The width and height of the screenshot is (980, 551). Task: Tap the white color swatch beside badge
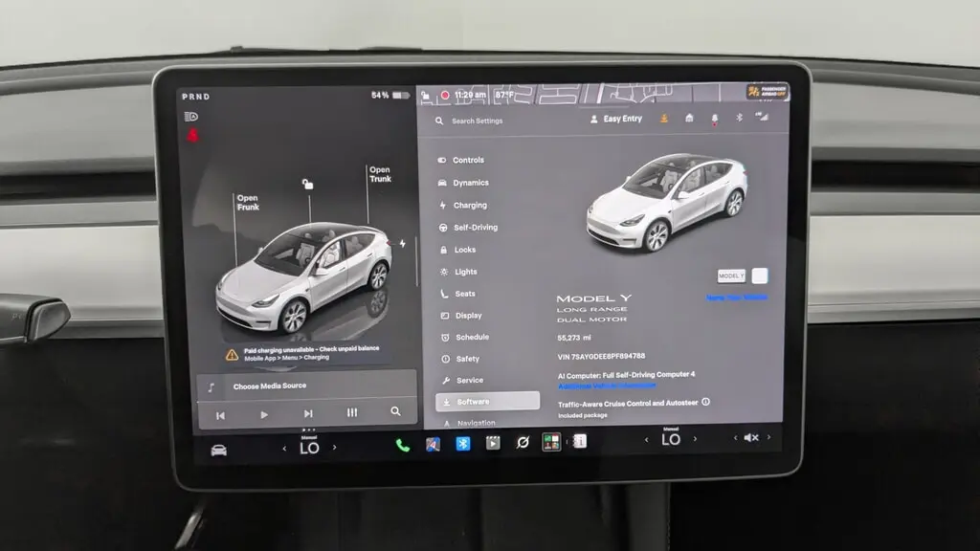pyautogui.click(x=759, y=275)
